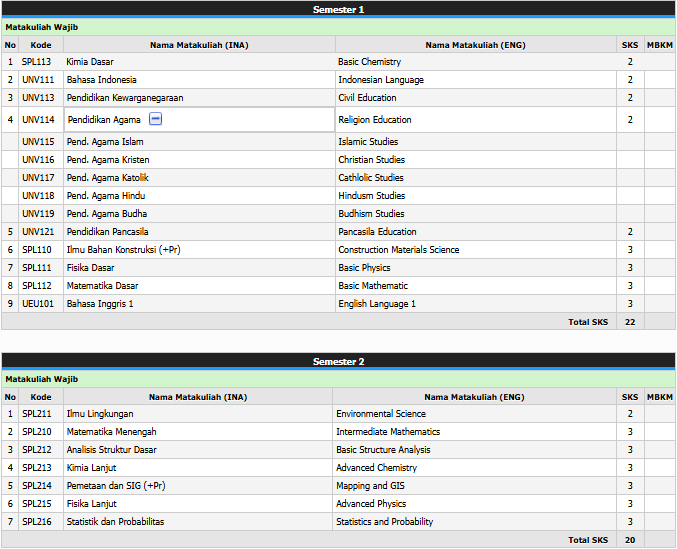Select Pend. Agama Islam sub-course
Viewport: 677px width, 549px height.
[x=104, y=142]
